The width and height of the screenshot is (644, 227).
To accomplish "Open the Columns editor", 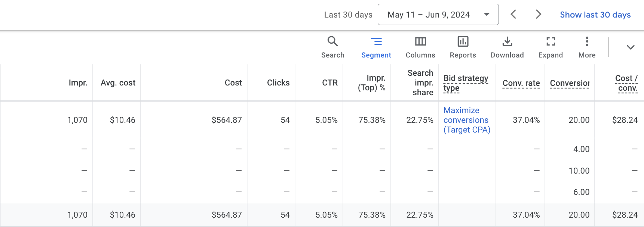I will [x=420, y=47].
